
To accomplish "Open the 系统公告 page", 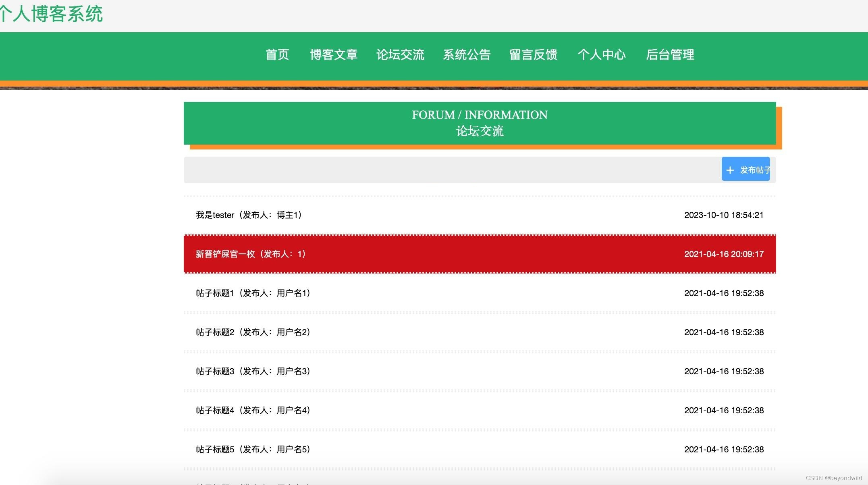I will coord(467,55).
